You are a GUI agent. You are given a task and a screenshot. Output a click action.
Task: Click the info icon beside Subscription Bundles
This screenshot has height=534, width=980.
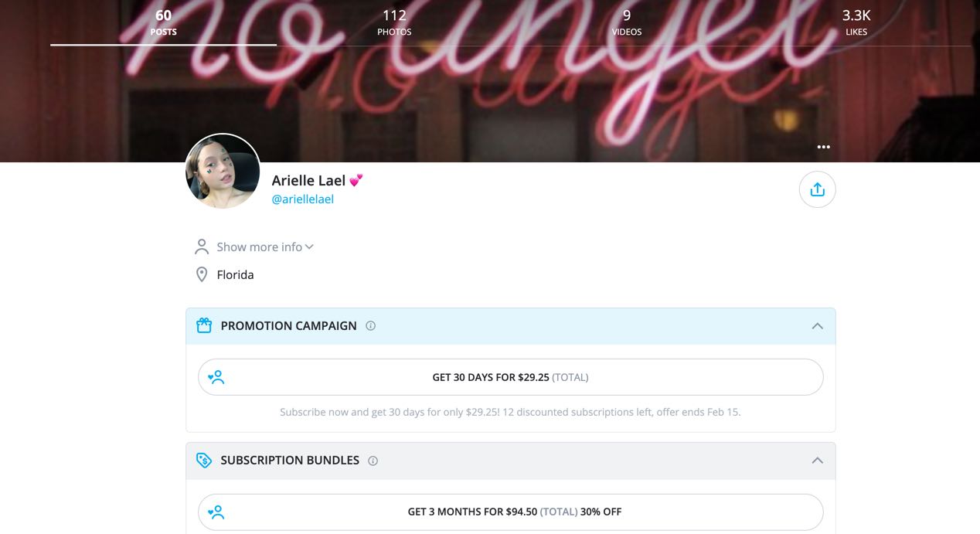[x=373, y=461]
